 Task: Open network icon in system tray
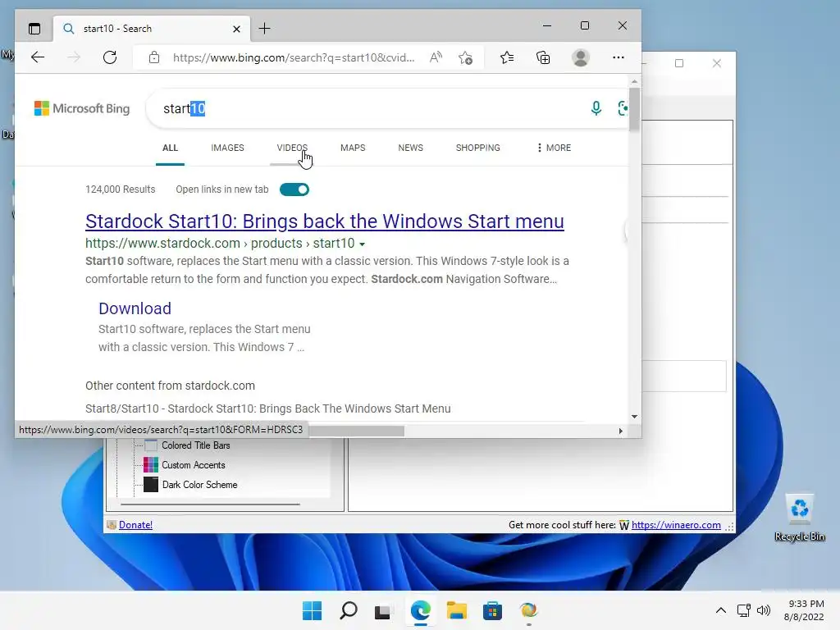click(x=743, y=610)
